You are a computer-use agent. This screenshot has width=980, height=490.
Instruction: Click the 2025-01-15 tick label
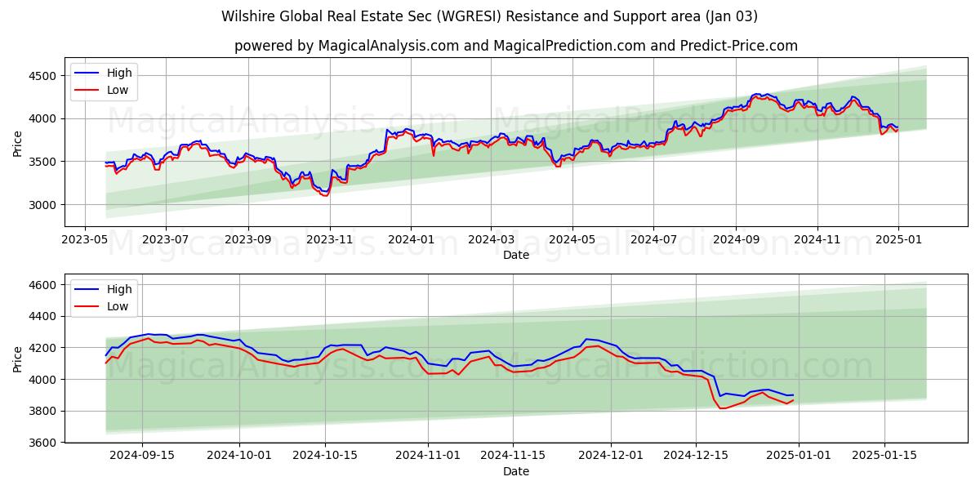(x=884, y=456)
